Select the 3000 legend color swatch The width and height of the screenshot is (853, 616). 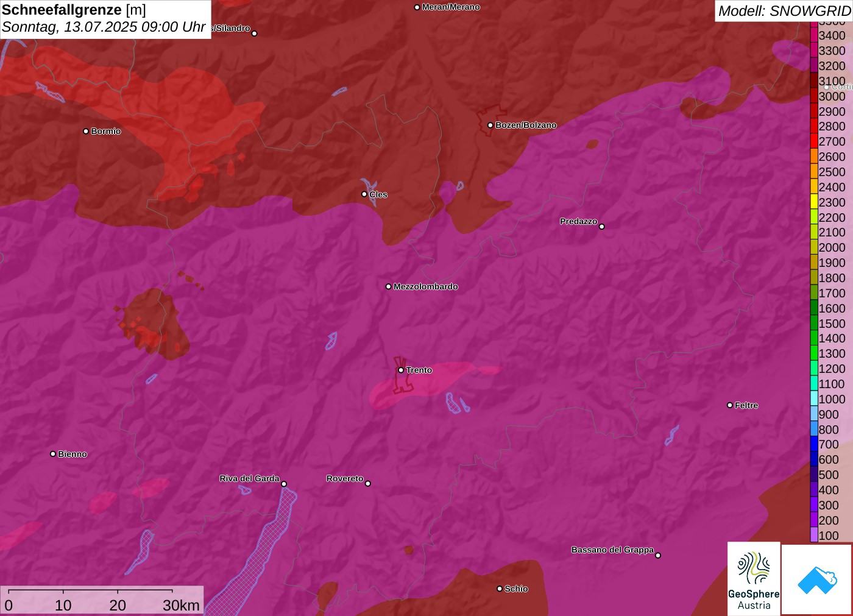point(814,96)
